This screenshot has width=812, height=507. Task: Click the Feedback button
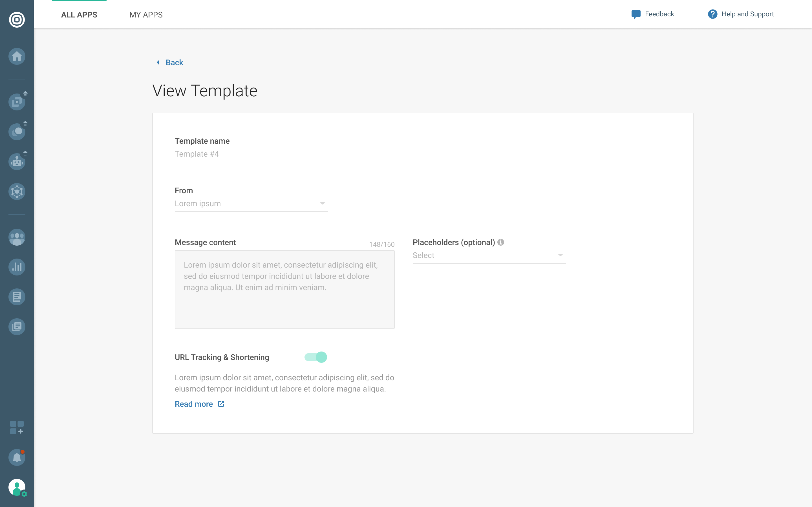pyautogui.click(x=652, y=14)
